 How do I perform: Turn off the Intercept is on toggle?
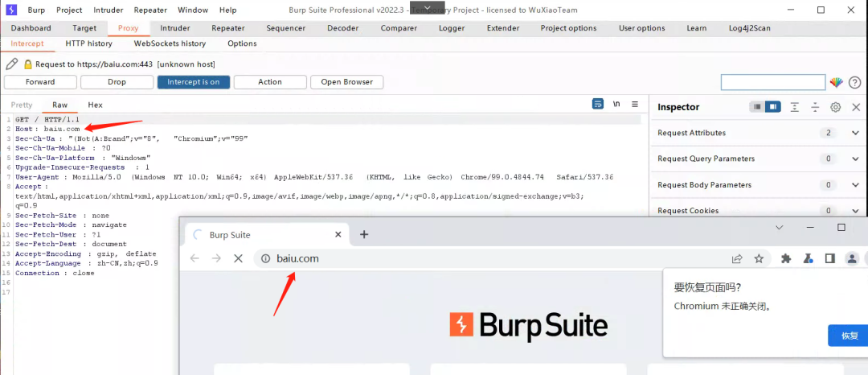pyautogui.click(x=194, y=82)
